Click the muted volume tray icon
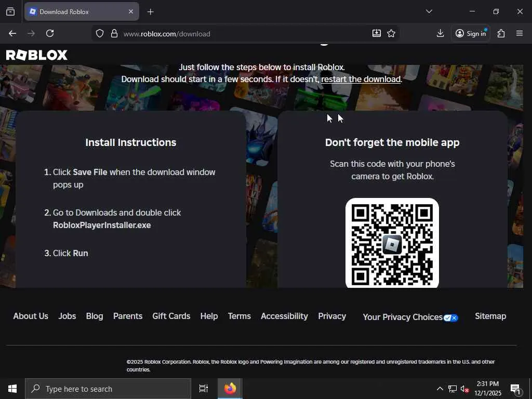The image size is (532, 399). (464, 389)
